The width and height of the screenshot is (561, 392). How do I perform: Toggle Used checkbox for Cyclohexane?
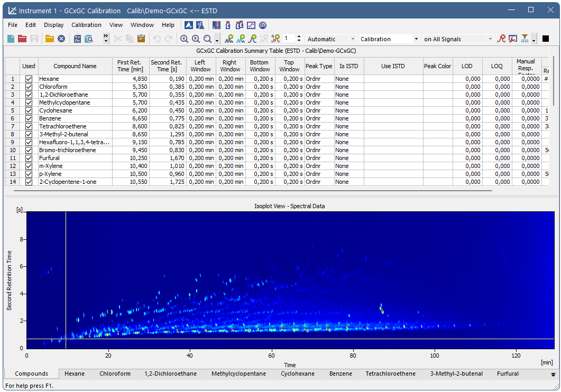[x=29, y=111]
